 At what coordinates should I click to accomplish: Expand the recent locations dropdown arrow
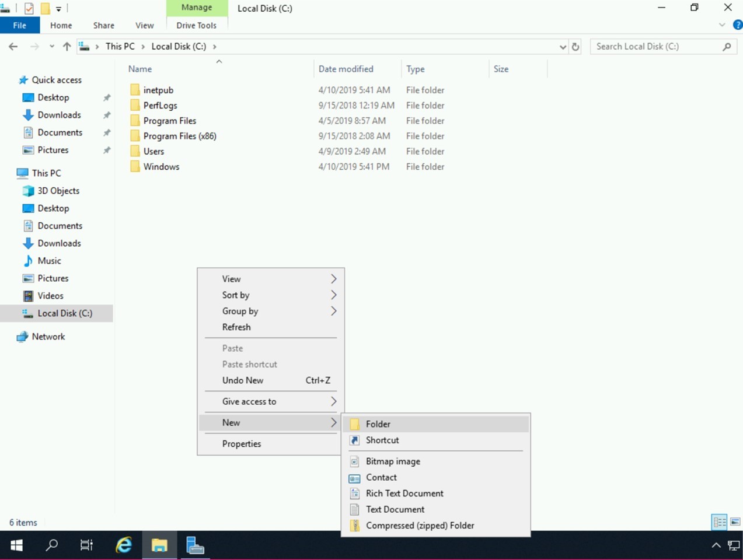coord(52,47)
